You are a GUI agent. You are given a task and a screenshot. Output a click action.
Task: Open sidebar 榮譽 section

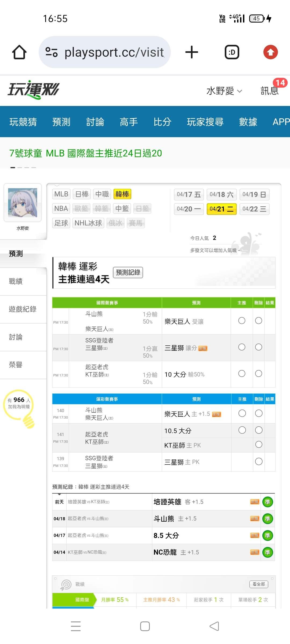23,365
